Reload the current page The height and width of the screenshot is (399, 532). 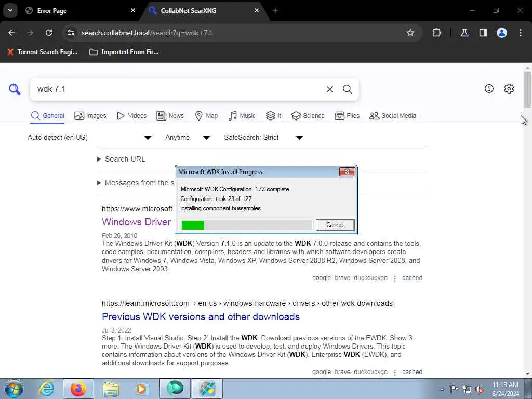tap(49, 33)
